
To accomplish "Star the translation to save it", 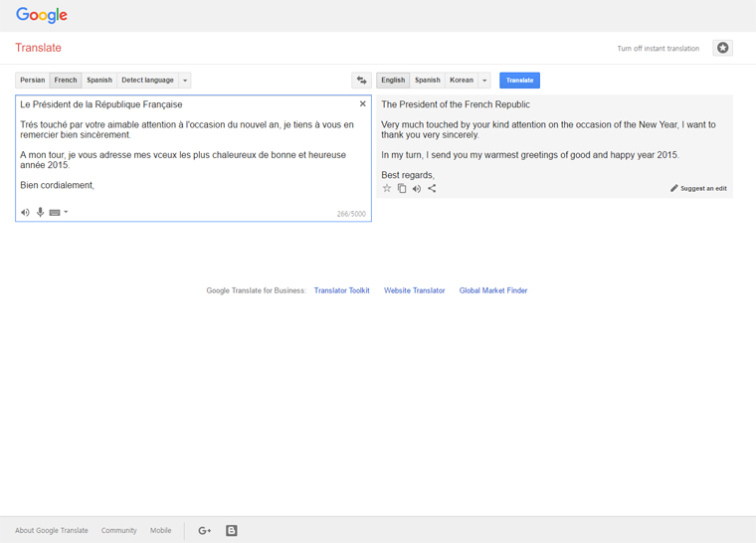I will (387, 188).
